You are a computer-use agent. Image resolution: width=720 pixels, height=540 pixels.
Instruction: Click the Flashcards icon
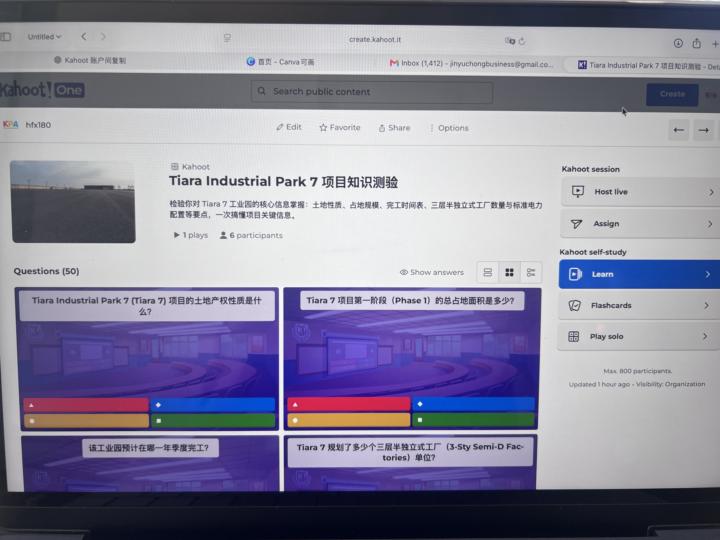[x=574, y=305]
